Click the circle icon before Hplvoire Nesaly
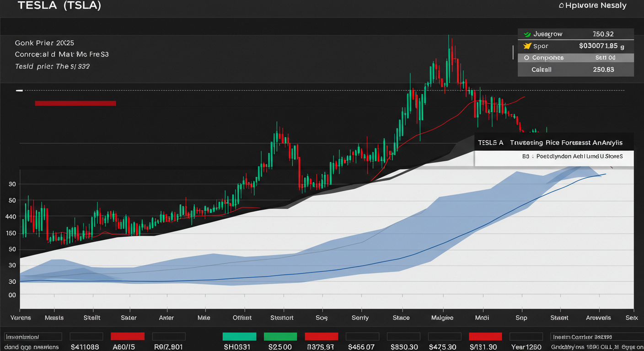644x351 pixels. pyautogui.click(x=561, y=5)
